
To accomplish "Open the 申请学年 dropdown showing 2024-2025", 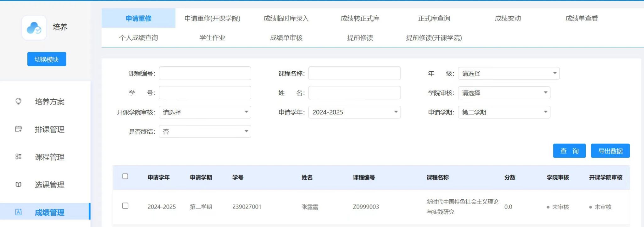I will click(354, 112).
